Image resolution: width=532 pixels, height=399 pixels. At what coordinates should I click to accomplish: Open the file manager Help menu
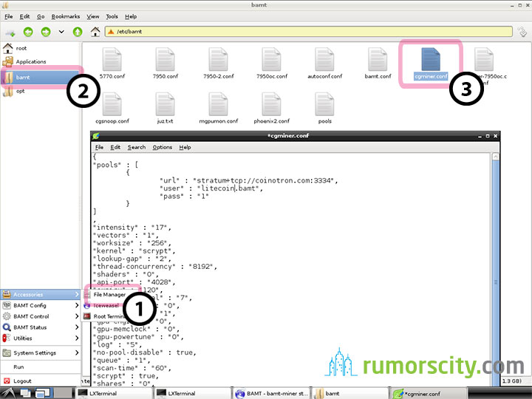[x=131, y=16]
